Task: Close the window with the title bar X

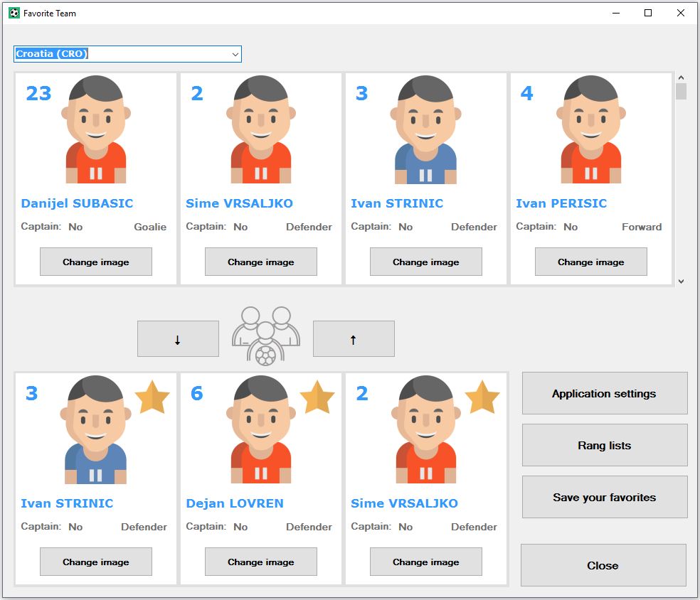Action: coord(680,13)
